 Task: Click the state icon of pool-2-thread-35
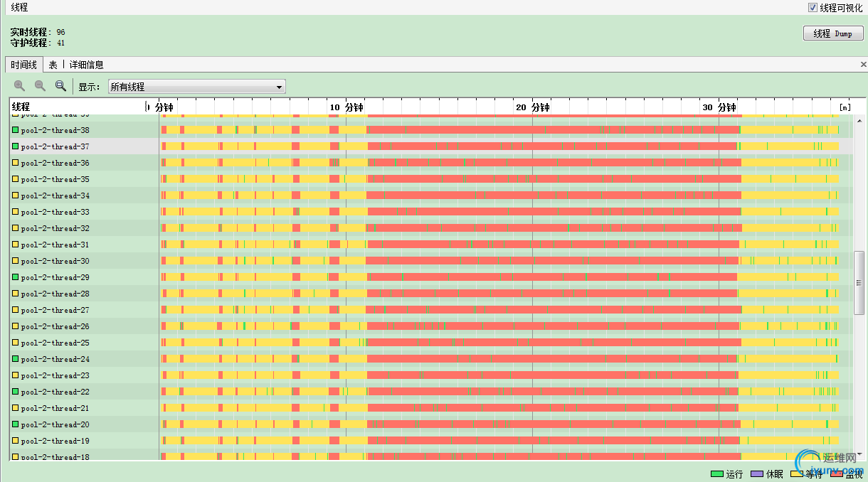[x=16, y=179]
